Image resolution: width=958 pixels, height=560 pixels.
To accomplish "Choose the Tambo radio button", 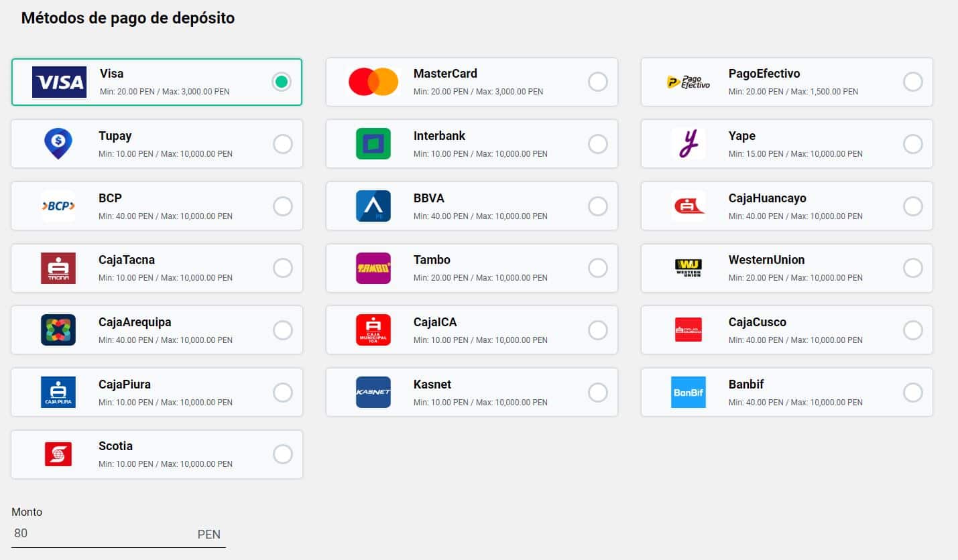I will (x=598, y=268).
